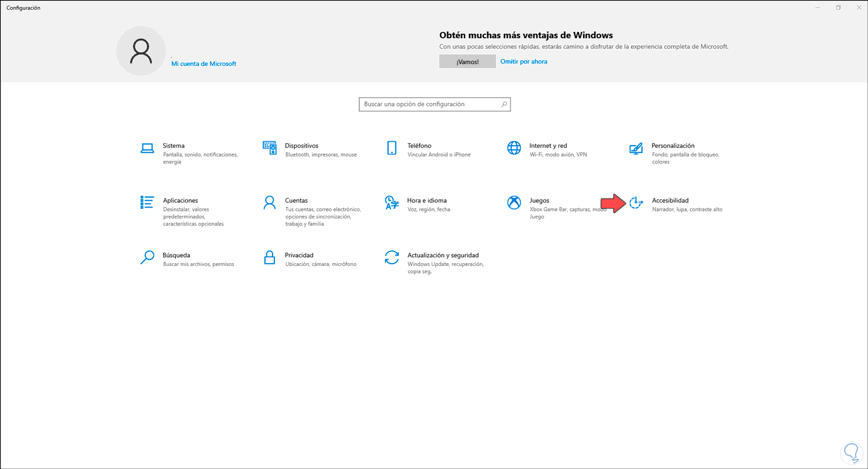Open the Privacidad padlock icon
The width and height of the screenshot is (868, 469).
click(270, 257)
